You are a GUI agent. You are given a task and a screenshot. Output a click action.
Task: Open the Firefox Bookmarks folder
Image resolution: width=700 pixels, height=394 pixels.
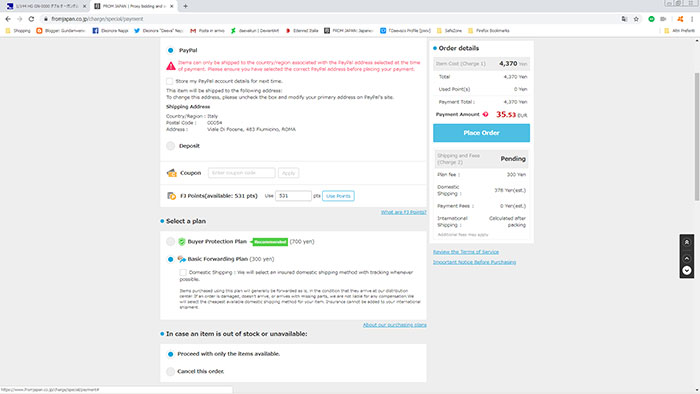tap(488, 31)
